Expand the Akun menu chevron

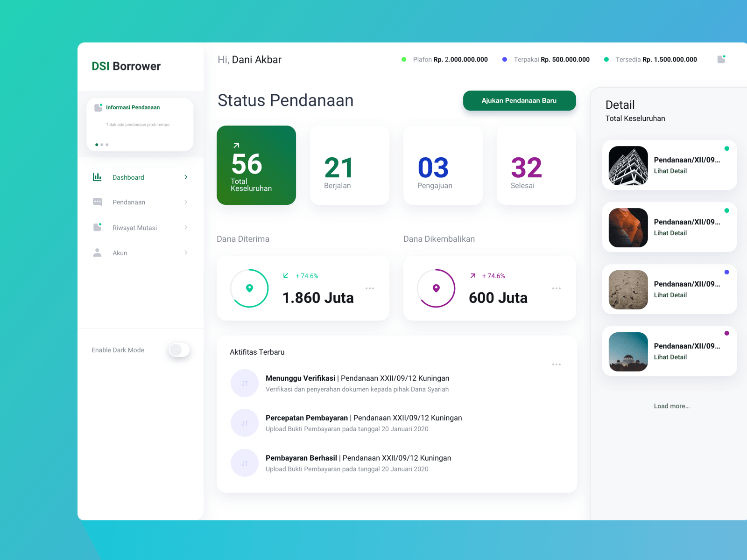(x=186, y=252)
